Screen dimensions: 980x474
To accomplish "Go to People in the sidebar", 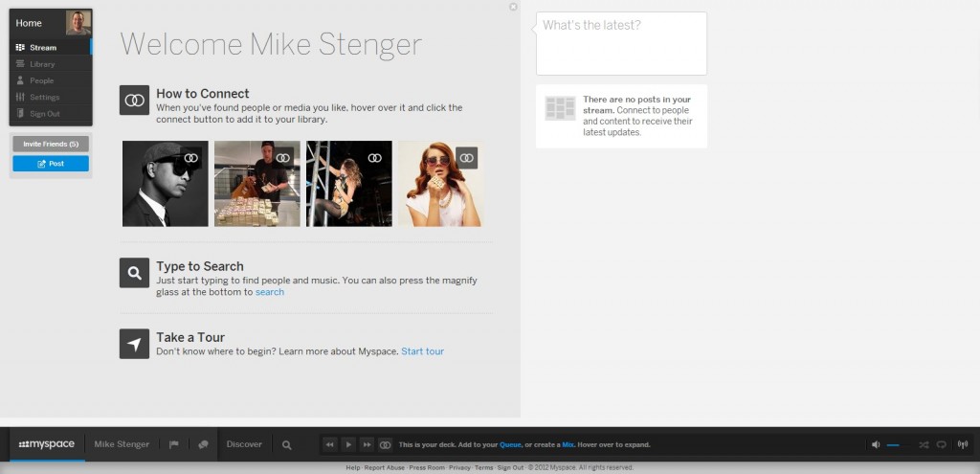I will point(51,80).
